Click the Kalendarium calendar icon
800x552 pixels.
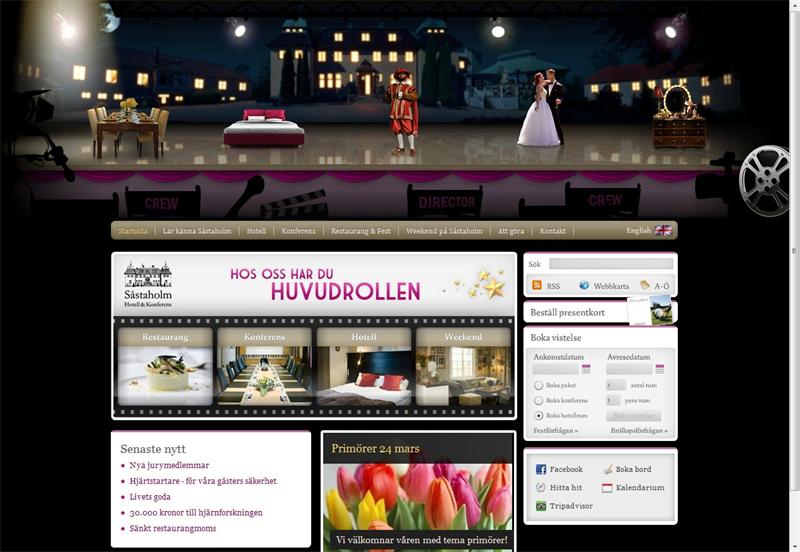pyautogui.click(x=607, y=488)
